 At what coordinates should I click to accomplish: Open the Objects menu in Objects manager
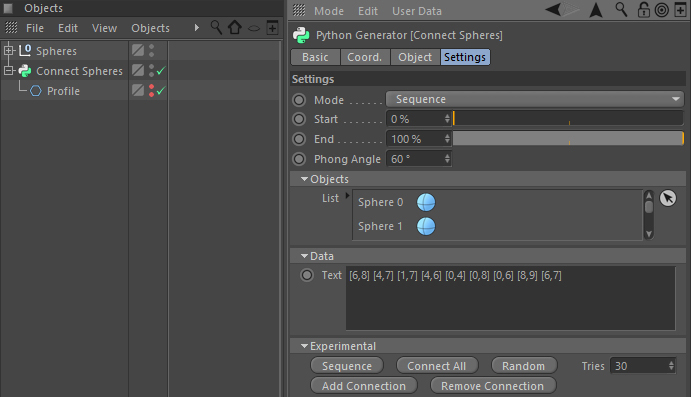150,28
